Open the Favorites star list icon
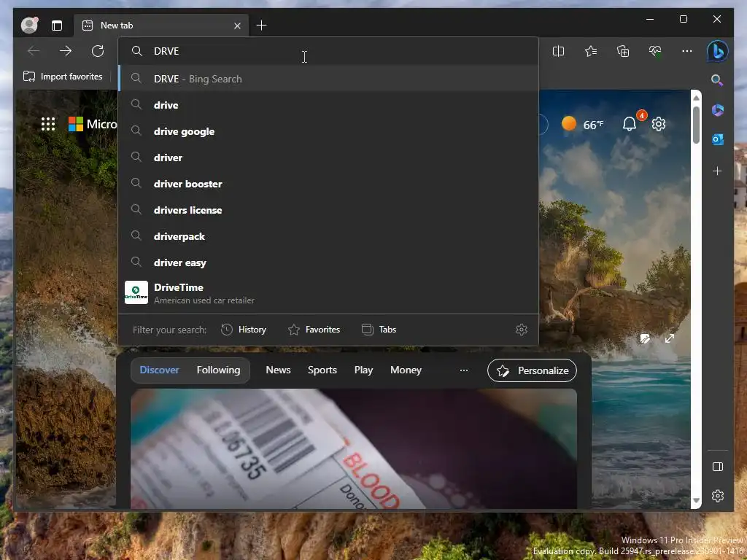The width and height of the screenshot is (747, 560). pyautogui.click(x=591, y=51)
